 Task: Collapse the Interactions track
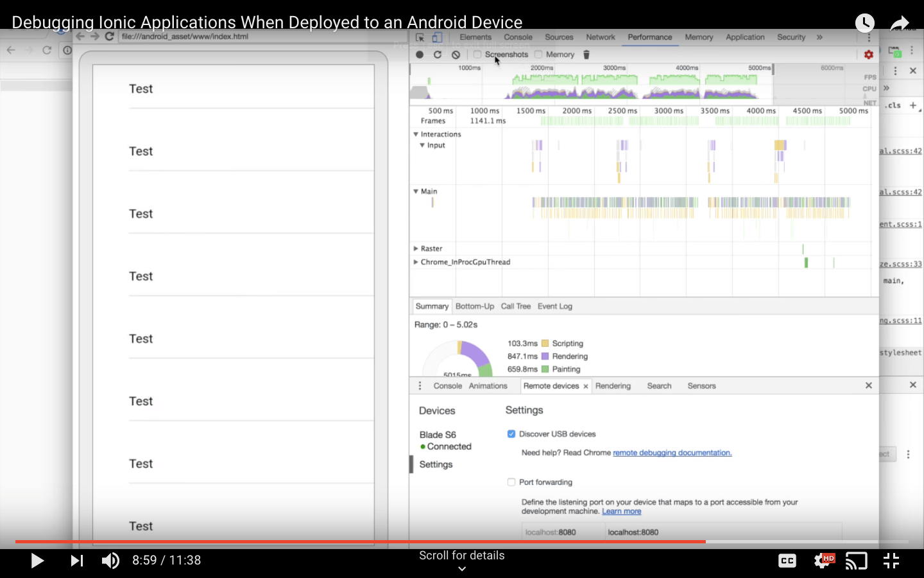point(416,134)
